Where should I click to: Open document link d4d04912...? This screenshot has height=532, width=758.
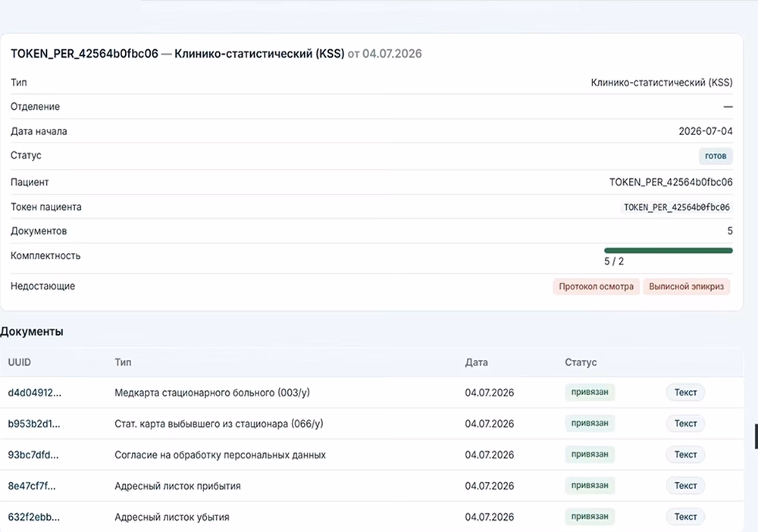[34, 393]
